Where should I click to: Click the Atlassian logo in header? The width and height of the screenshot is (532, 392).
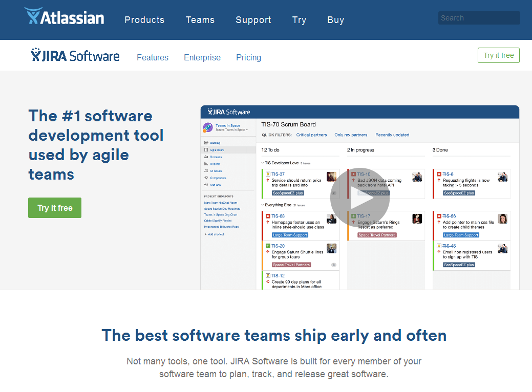click(x=64, y=18)
